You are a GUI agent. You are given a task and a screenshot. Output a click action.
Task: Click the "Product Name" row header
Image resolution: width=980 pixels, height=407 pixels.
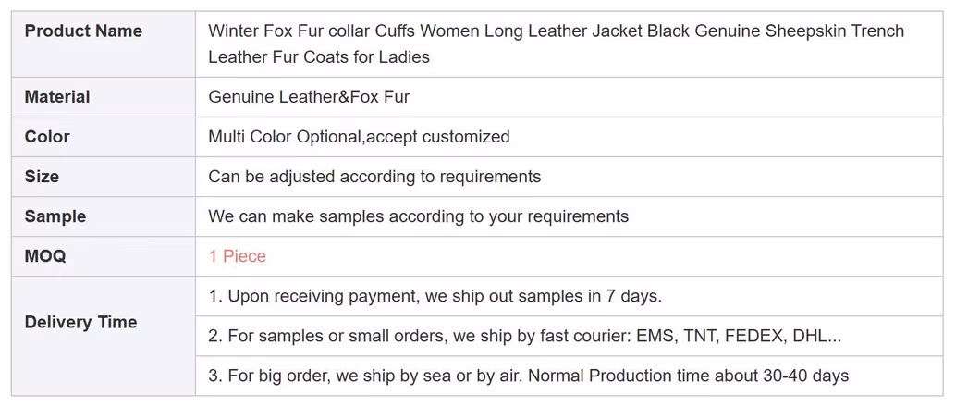click(83, 31)
